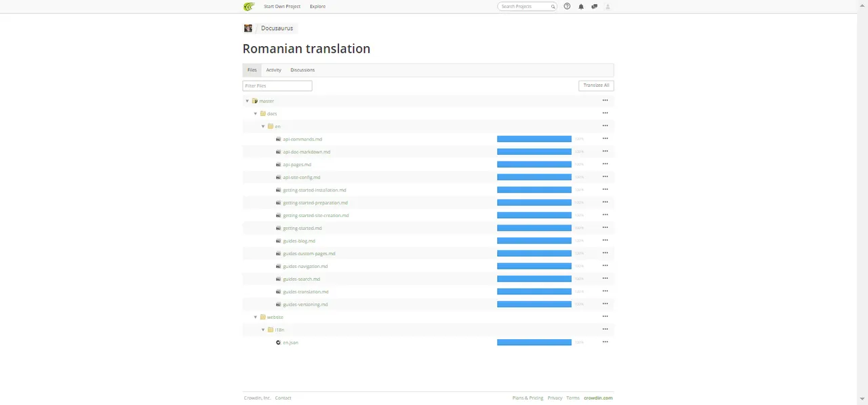Viewport: 868px width, 405px height.
Task: Open three-dot menu for guides-translation.md
Action: pyautogui.click(x=605, y=291)
